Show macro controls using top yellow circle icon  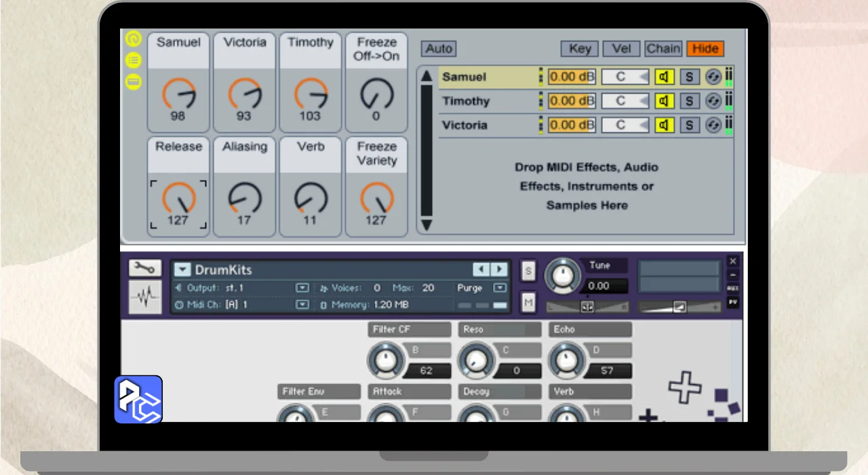point(134,39)
